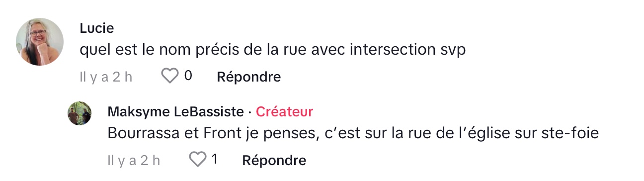Select the pink Créateur badge
The height and width of the screenshot is (181, 644).
coord(284,112)
